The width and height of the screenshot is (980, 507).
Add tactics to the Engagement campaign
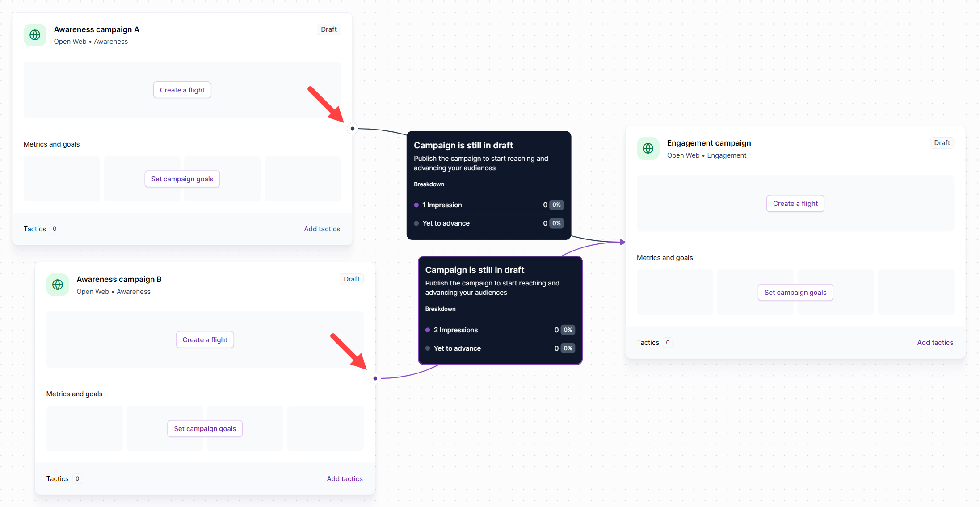pos(935,343)
